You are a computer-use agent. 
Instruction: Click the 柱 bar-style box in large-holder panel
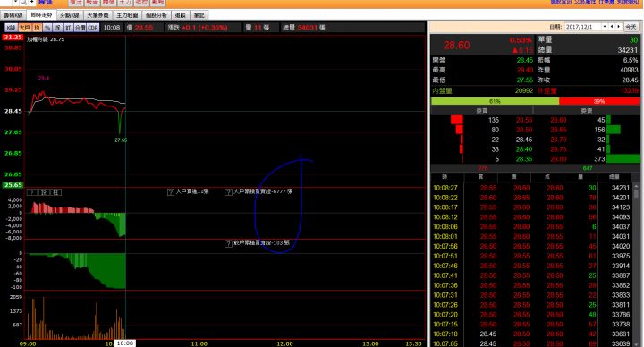[55, 192]
